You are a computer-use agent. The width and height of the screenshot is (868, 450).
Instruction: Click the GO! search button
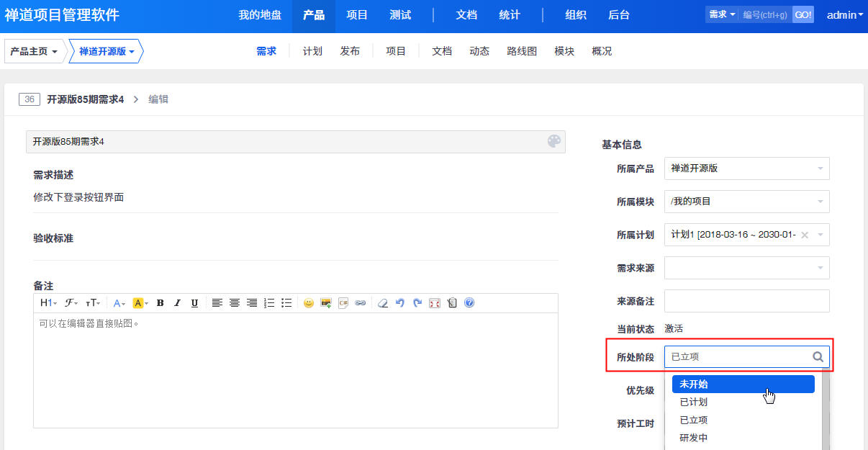click(x=803, y=14)
